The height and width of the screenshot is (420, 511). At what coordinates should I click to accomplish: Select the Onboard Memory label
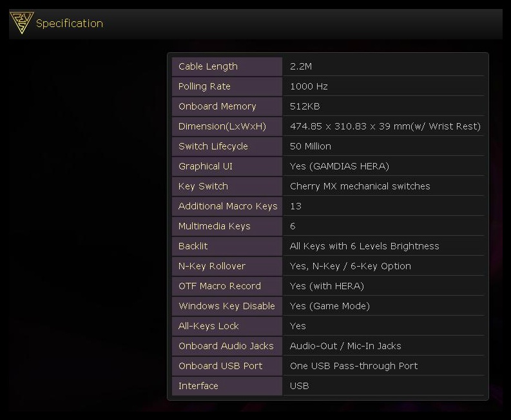[217, 106]
